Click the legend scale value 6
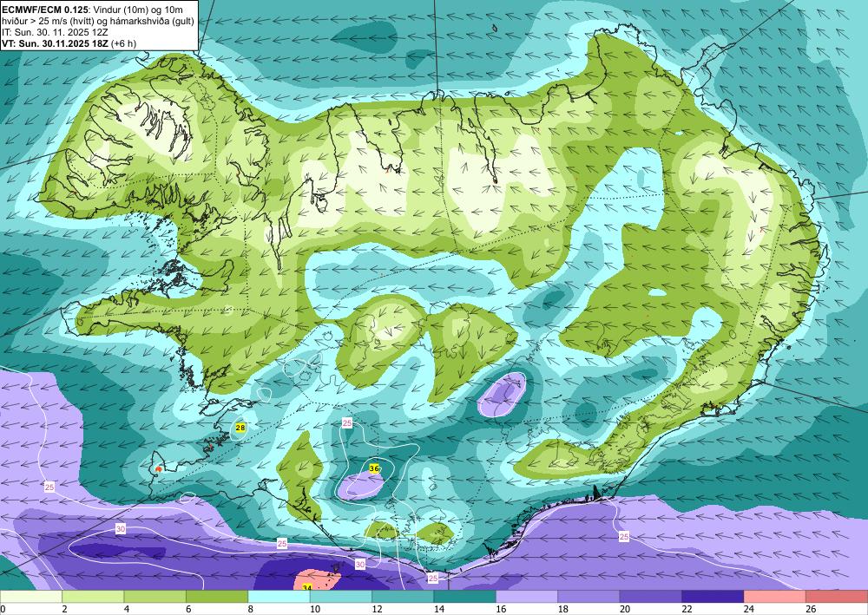 [x=188, y=610]
